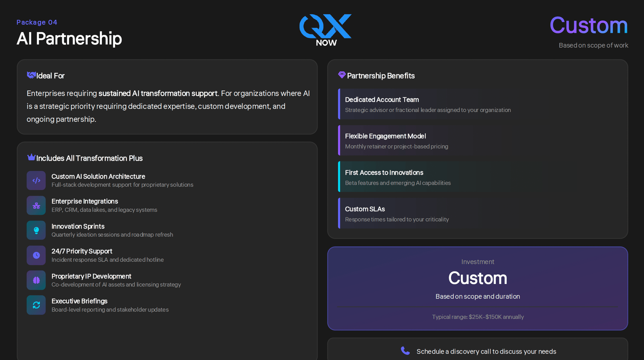Viewport: 644px width, 360px height.
Task: Click the refresh arrows icon for Executive Briefings
Action: [36, 305]
